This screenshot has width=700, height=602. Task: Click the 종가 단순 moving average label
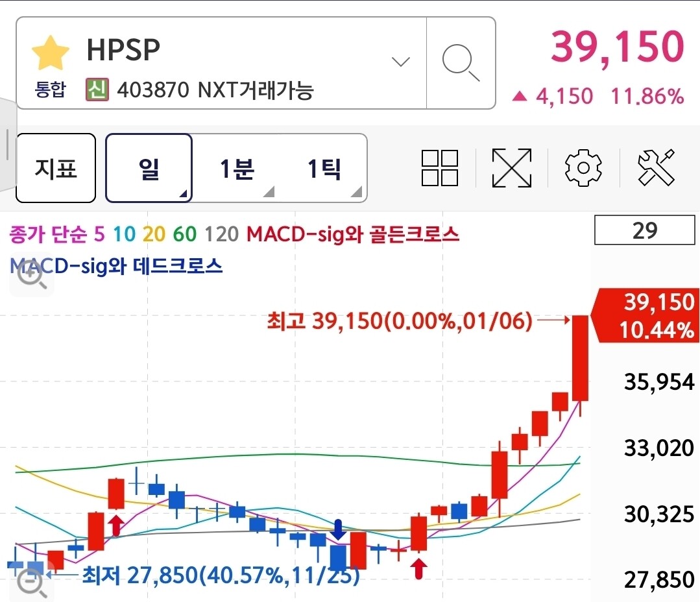click(48, 234)
